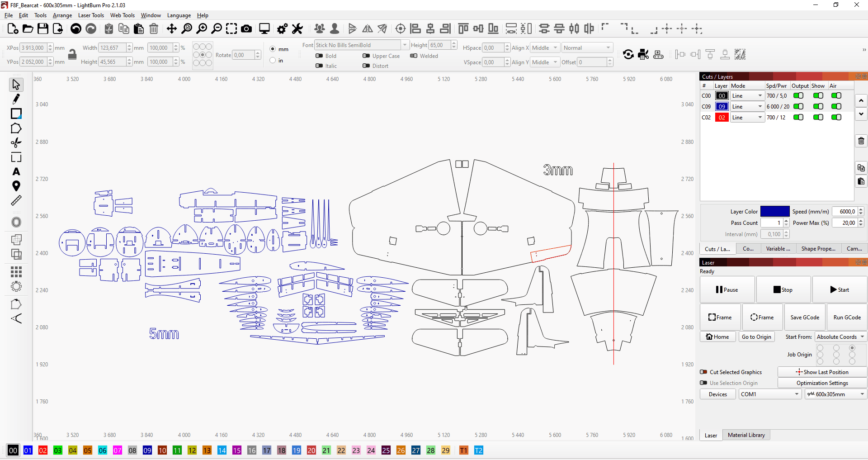Switch to the Shape Properties tab
The width and height of the screenshot is (868, 460).
click(x=818, y=249)
